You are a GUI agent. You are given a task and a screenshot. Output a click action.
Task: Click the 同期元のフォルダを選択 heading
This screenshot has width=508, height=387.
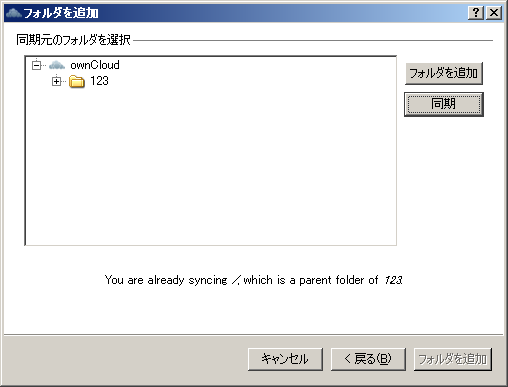tap(73, 40)
